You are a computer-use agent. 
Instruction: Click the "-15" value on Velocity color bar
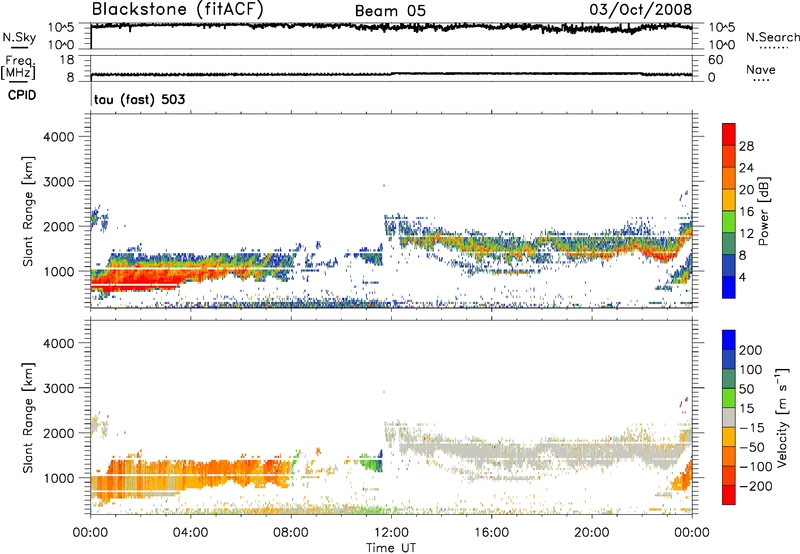tap(752, 428)
